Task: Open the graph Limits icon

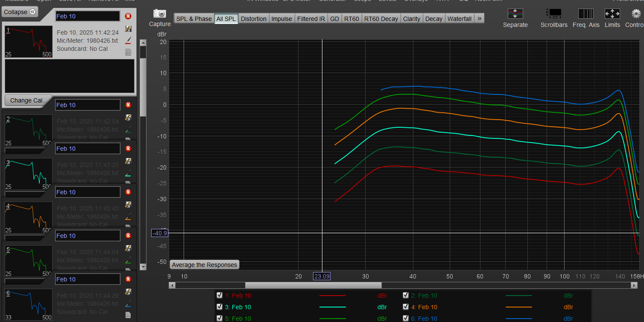Action: click(x=612, y=14)
